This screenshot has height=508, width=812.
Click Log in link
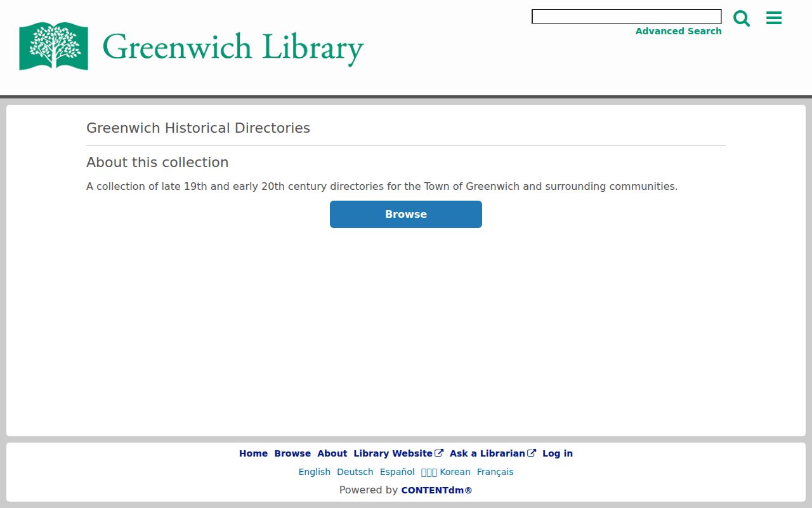(x=558, y=453)
